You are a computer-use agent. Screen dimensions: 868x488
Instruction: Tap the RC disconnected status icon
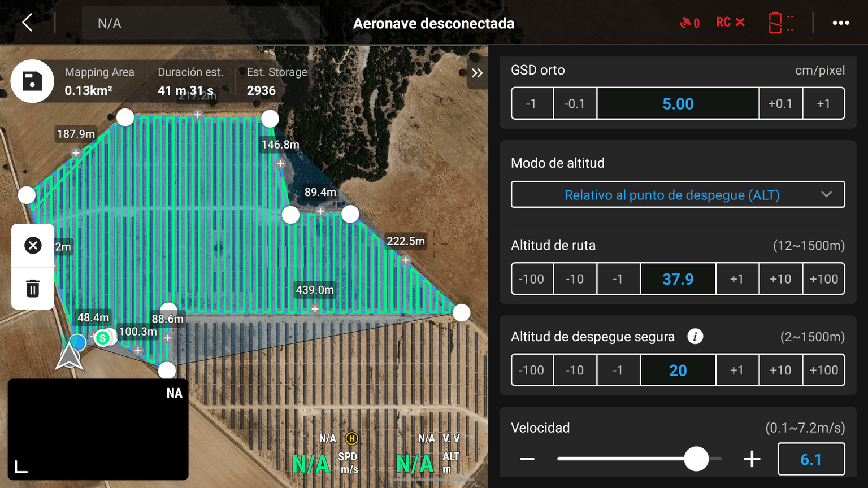click(x=730, y=22)
